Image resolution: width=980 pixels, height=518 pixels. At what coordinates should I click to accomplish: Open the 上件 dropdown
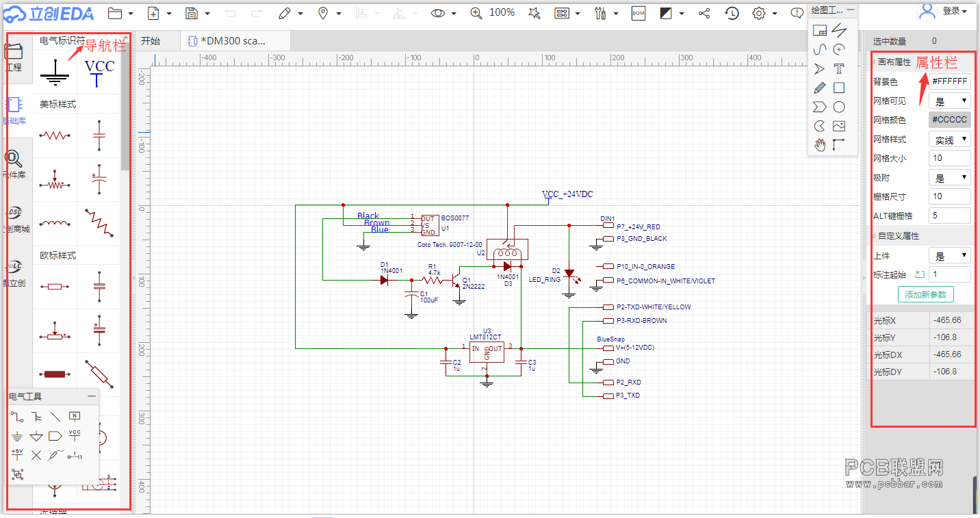click(950, 255)
